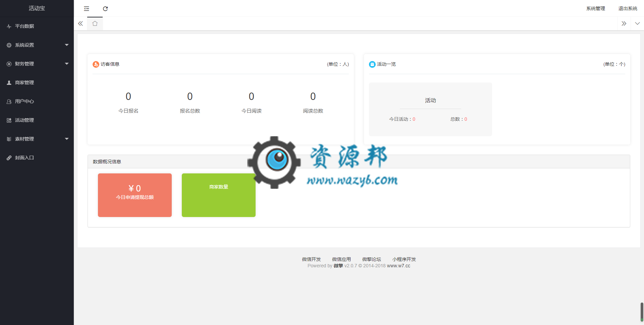
Task: Click the orange 访客信息 icon
Action: coord(96,64)
